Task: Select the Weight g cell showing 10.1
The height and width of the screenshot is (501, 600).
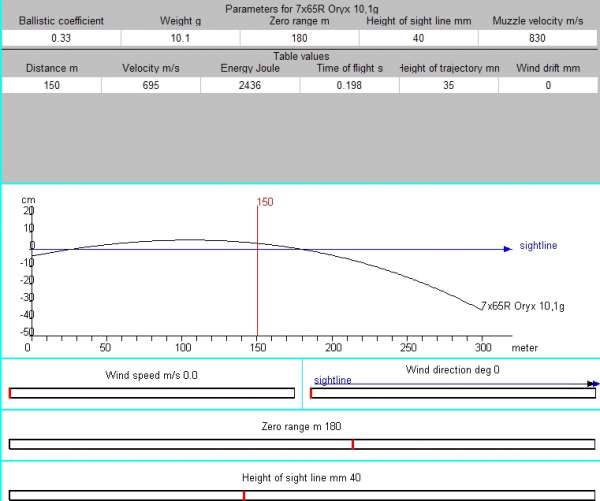Action: point(180,37)
